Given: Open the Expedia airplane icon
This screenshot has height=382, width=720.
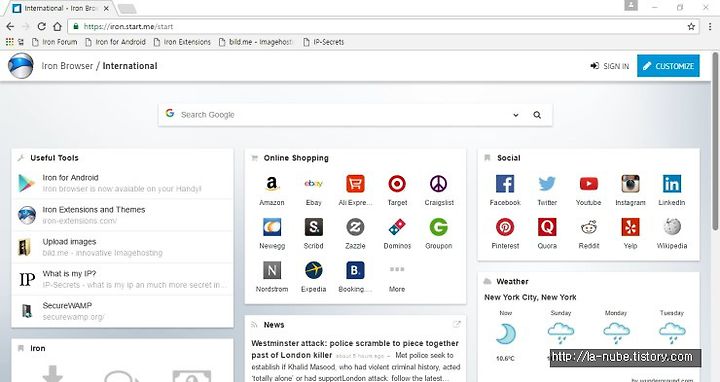Looking at the screenshot, I should [314, 270].
